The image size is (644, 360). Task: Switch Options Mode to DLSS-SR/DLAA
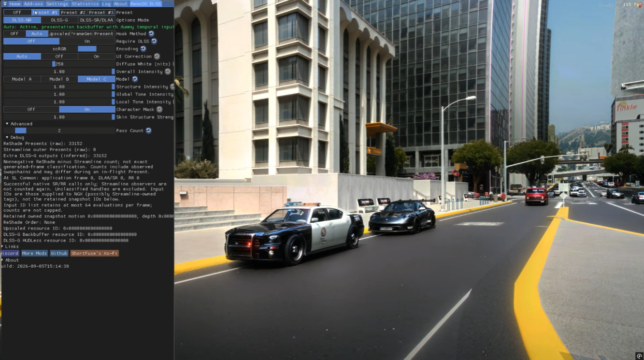pos(97,20)
